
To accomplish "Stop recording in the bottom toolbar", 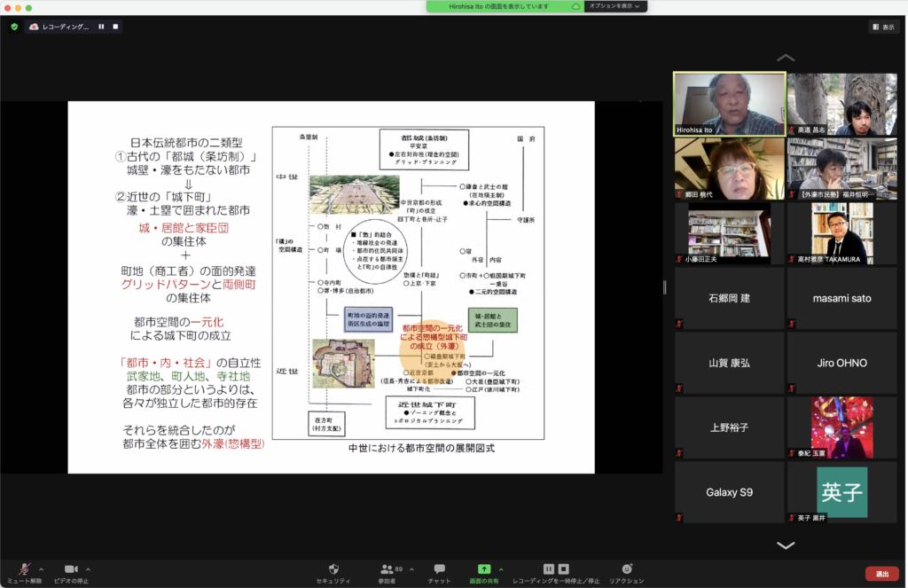I will (563, 568).
